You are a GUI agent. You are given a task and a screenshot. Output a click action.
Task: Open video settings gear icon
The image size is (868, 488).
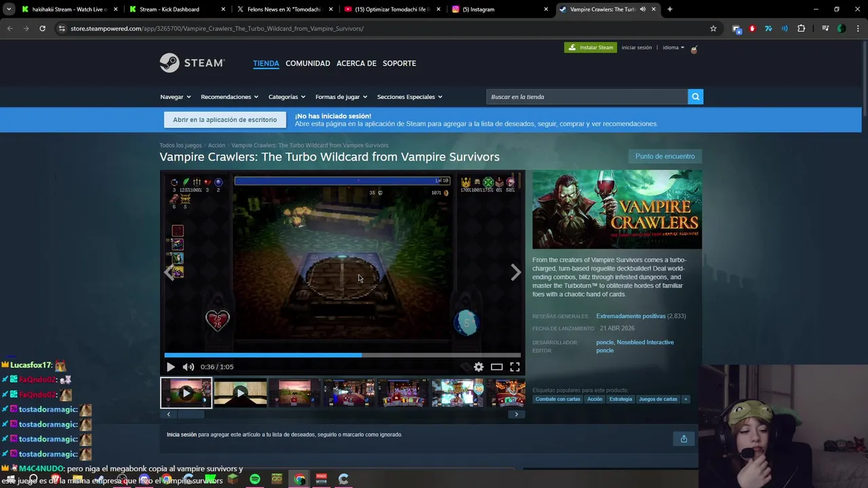[x=479, y=367]
